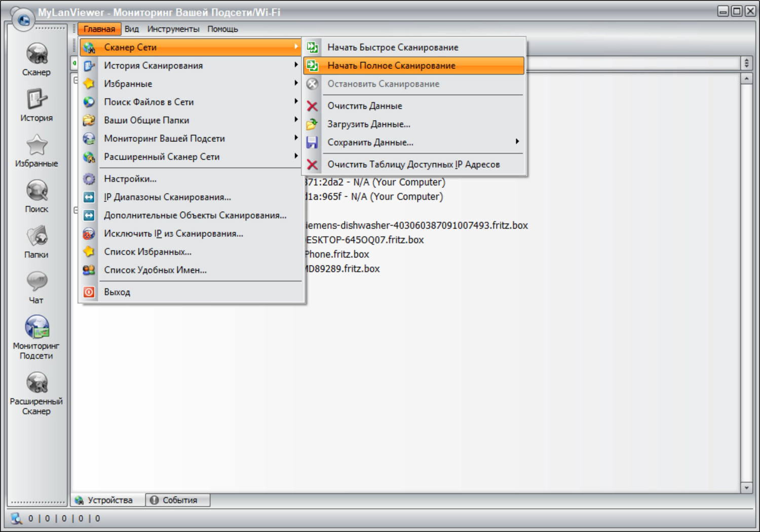
Task: Click the round application logo button
Action: click(x=23, y=20)
